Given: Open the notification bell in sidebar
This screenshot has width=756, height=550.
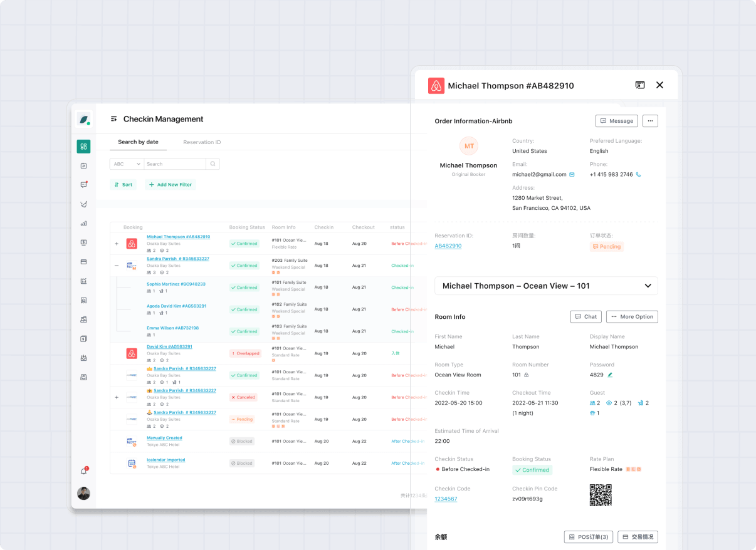Looking at the screenshot, I should [83, 470].
